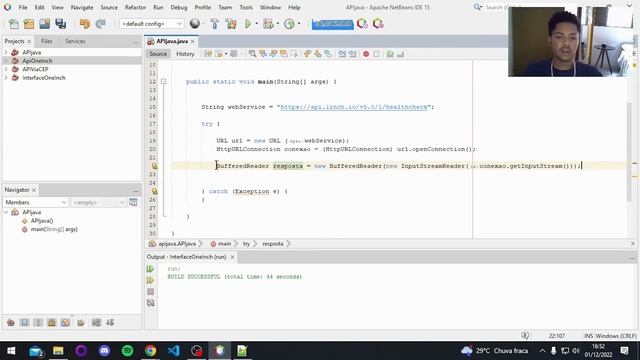Click the resposta breadcrumb item
The width and height of the screenshot is (640, 360).
coord(273,244)
